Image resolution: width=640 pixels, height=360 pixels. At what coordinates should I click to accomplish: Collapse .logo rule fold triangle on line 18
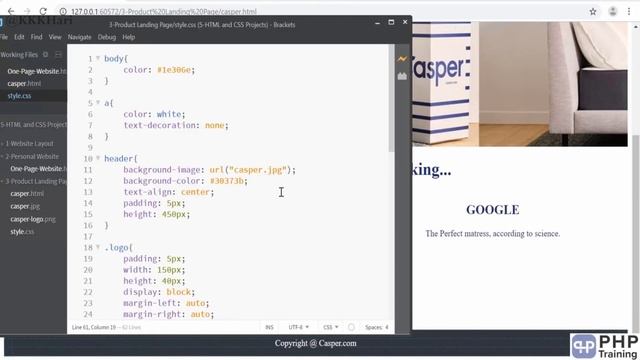(98, 247)
